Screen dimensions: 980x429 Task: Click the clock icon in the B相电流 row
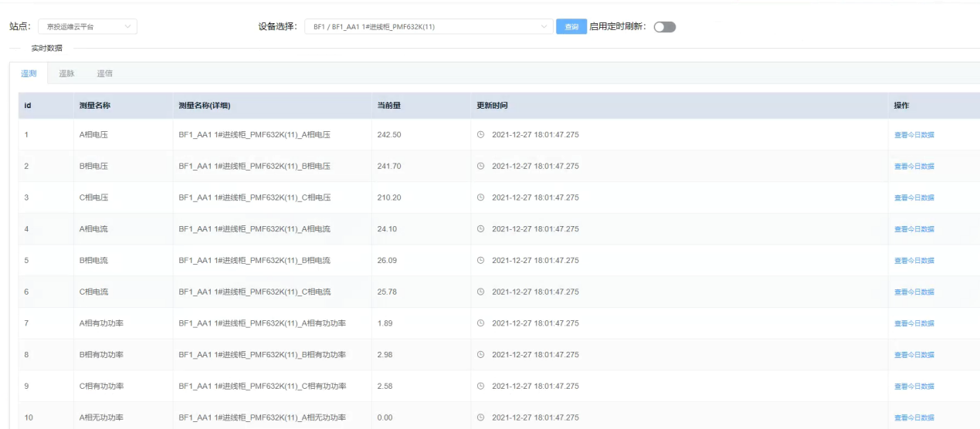coord(481,261)
